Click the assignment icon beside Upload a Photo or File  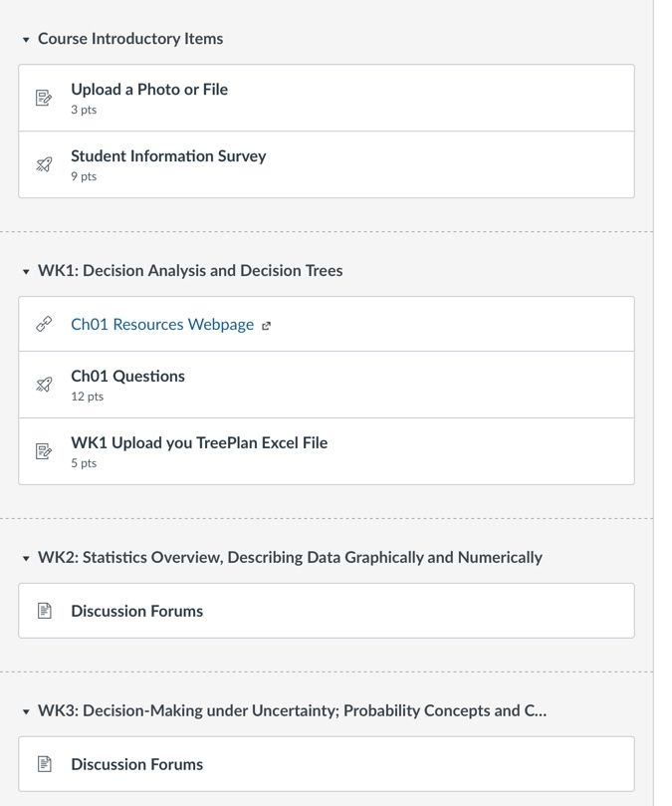pos(44,98)
